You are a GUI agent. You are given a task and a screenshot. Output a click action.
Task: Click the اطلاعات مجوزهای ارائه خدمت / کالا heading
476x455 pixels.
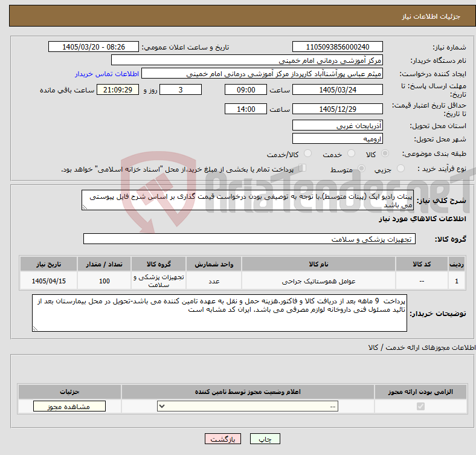pyautogui.click(x=422, y=347)
